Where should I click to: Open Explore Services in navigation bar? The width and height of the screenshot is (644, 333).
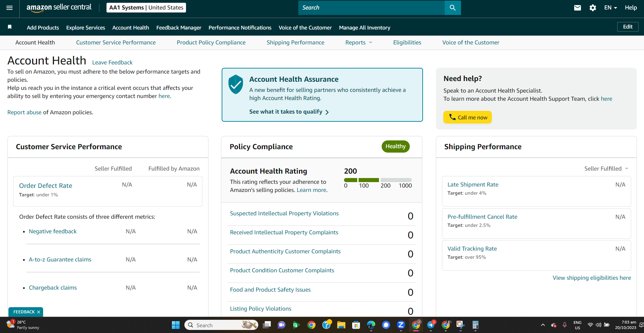click(x=86, y=27)
